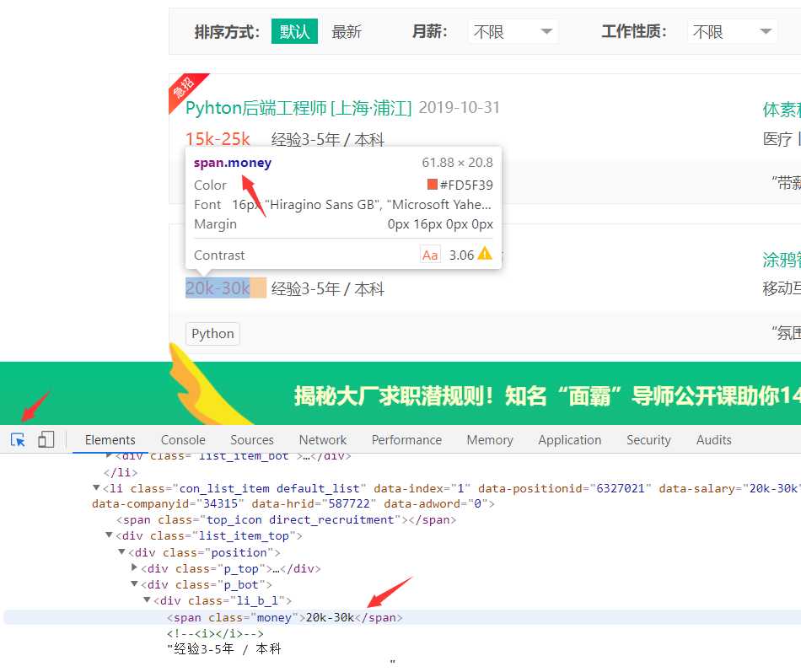Open the Performance tab
This screenshot has width=801, height=672.
(406, 440)
